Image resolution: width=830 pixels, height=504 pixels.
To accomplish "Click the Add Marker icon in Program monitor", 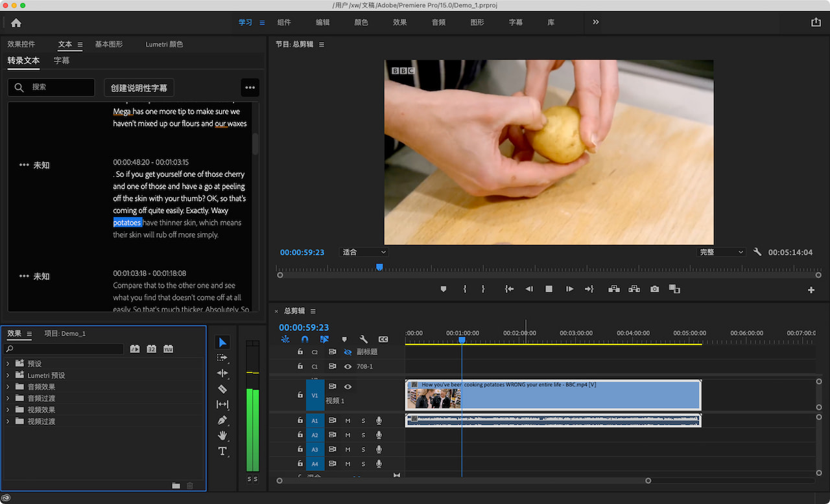I will tap(444, 289).
